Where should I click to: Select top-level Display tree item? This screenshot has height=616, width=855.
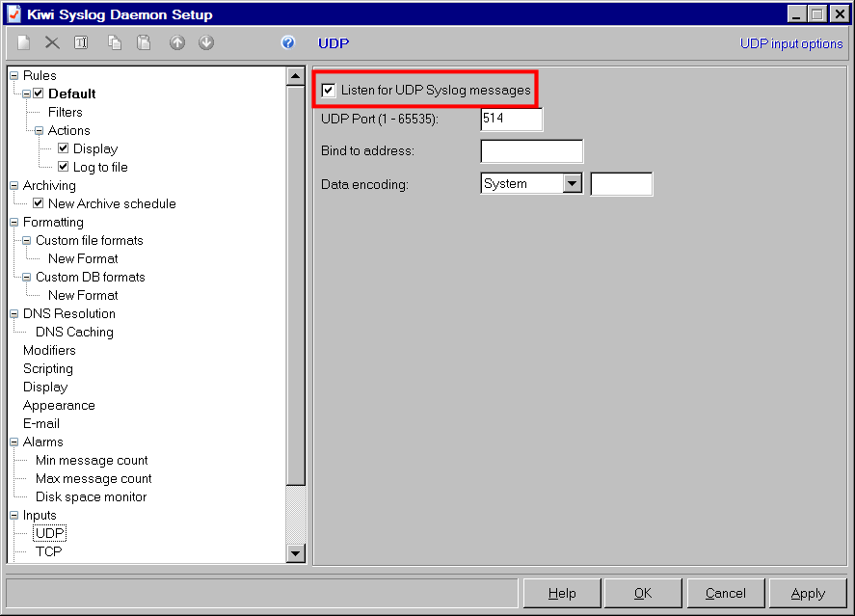(45, 387)
